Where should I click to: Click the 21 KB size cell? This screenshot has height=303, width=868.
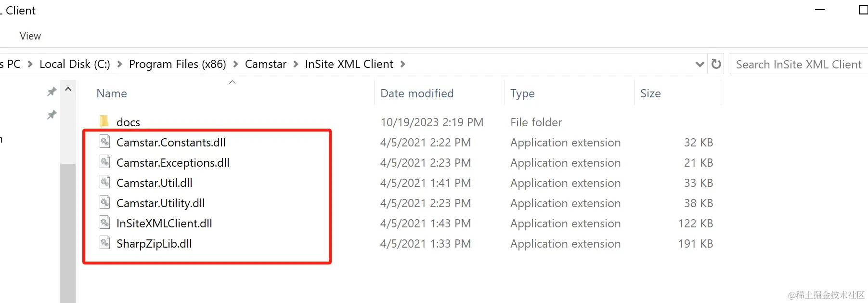[699, 162]
